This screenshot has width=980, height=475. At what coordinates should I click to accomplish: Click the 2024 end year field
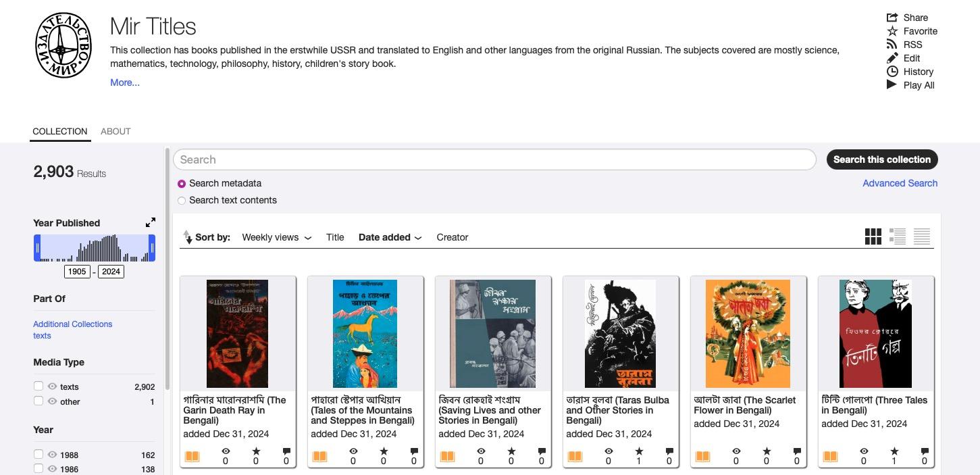point(111,272)
